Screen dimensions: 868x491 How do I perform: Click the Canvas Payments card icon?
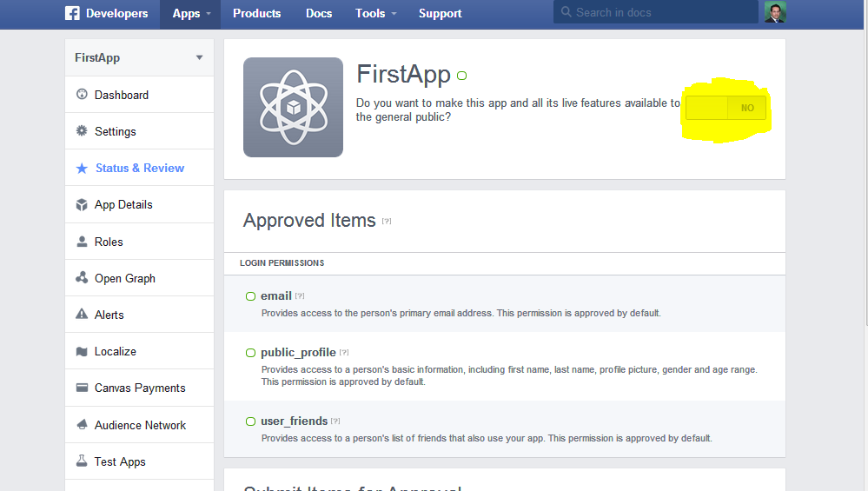tap(82, 388)
